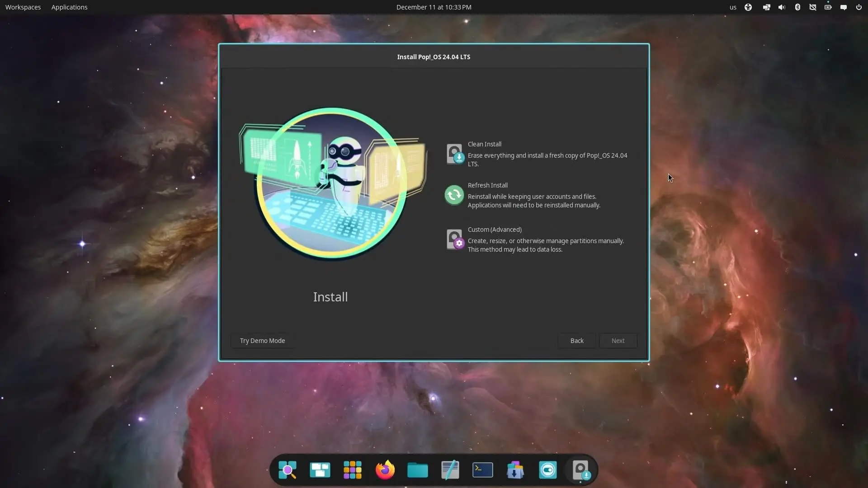
Task: Open the notifications applet in top panel
Action: (844, 7)
